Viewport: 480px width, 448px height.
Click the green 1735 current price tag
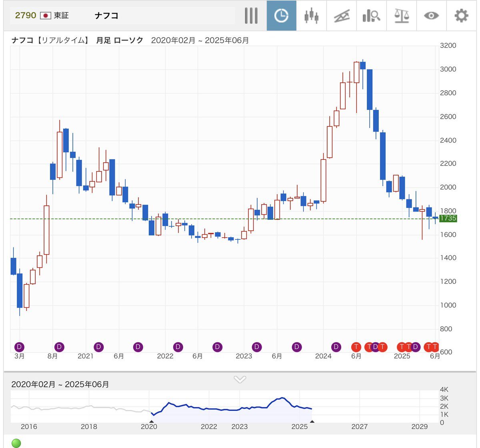click(448, 218)
